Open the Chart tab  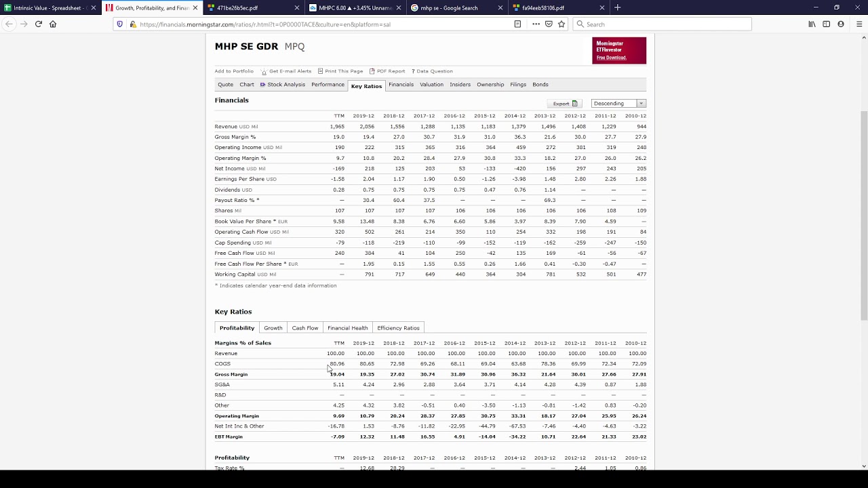tap(247, 85)
